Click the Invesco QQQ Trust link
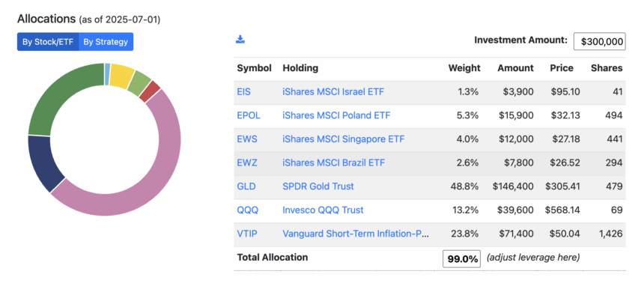This screenshot has height=307, width=644. click(x=323, y=210)
